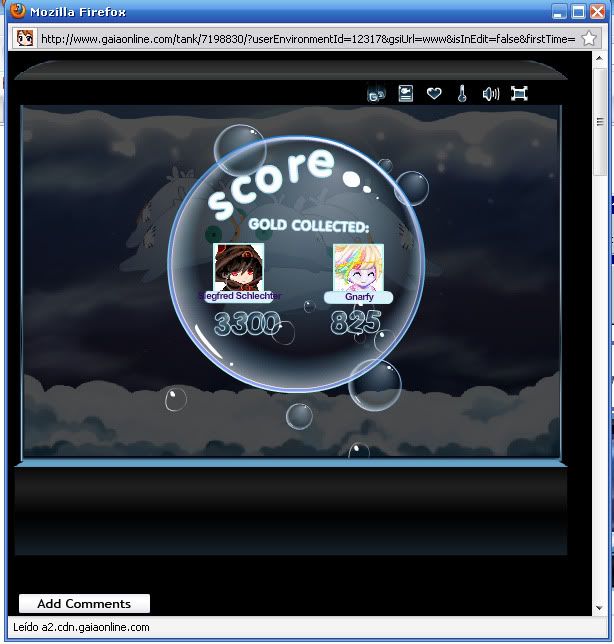Click the site favicon in address bar
This screenshot has height=644, width=614.
(x=25, y=38)
